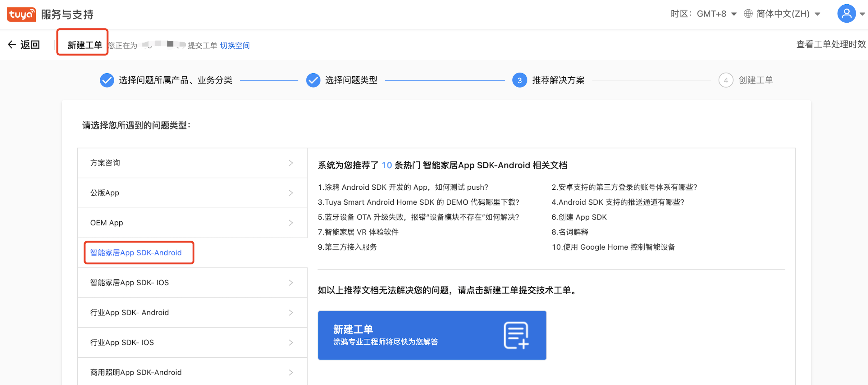
Task: Expand the 方案咨询 row chevron
Action: pyautogui.click(x=291, y=163)
